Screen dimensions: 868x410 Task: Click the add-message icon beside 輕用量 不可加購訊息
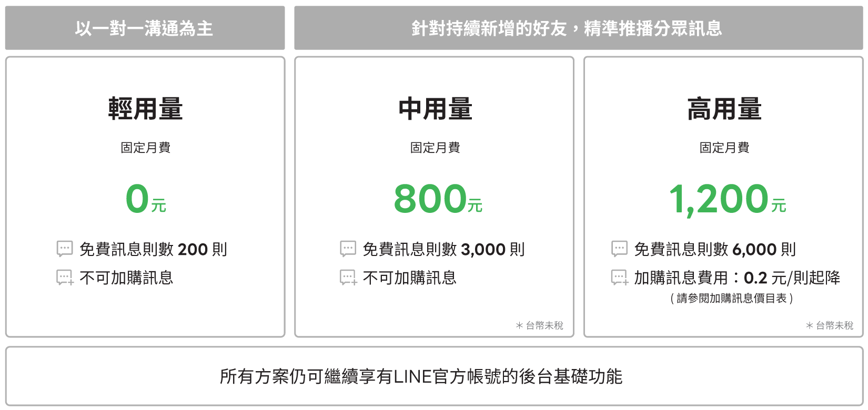point(65,278)
